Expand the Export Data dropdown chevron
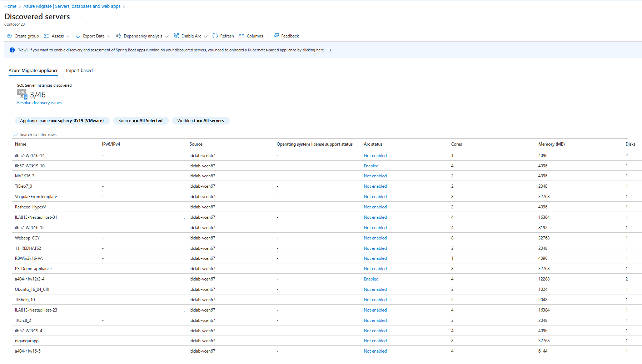This screenshot has width=642, height=364. tap(109, 36)
